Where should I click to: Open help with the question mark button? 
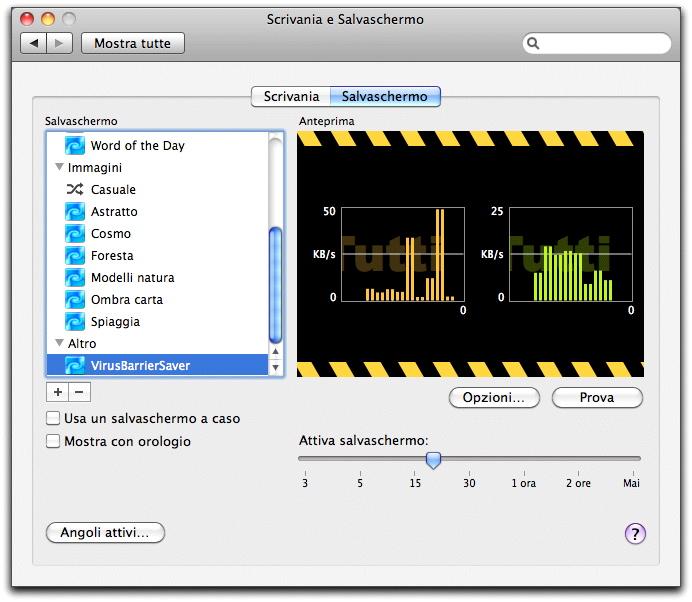click(x=635, y=534)
